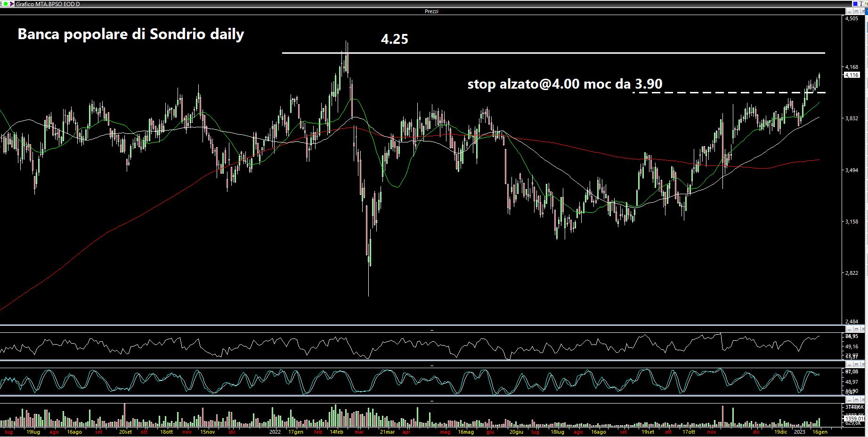Click the 1359,01 volume value marker

854,418
